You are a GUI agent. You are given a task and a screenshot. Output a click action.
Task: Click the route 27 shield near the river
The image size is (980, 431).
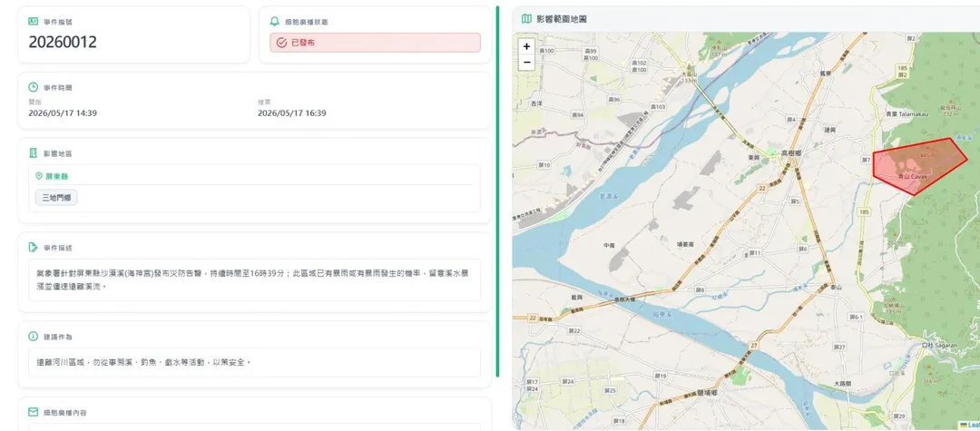click(754, 345)
